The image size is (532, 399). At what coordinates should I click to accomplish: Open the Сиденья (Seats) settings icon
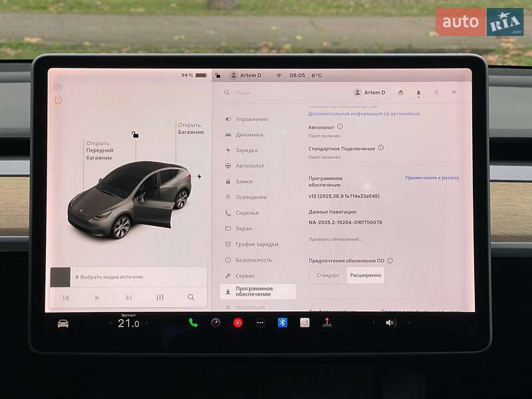227,213
